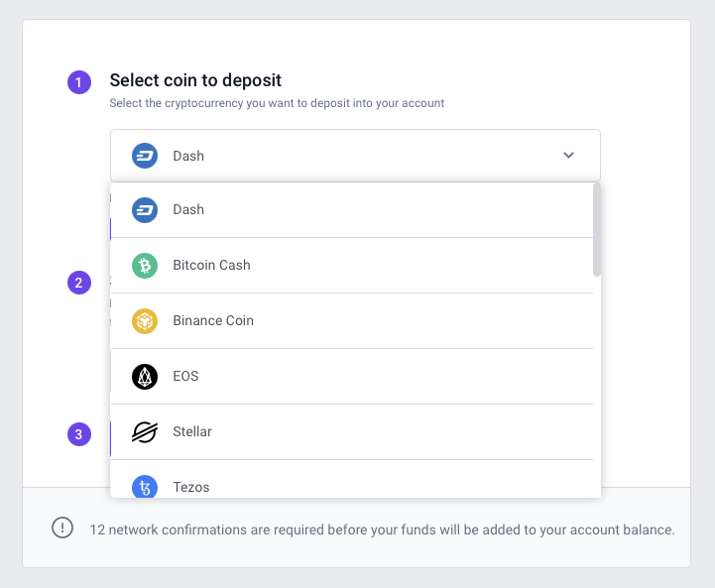Viewport: 715px width, 588px height.
Task: Select Dash option from the list
Action: [x=188, y=209]
